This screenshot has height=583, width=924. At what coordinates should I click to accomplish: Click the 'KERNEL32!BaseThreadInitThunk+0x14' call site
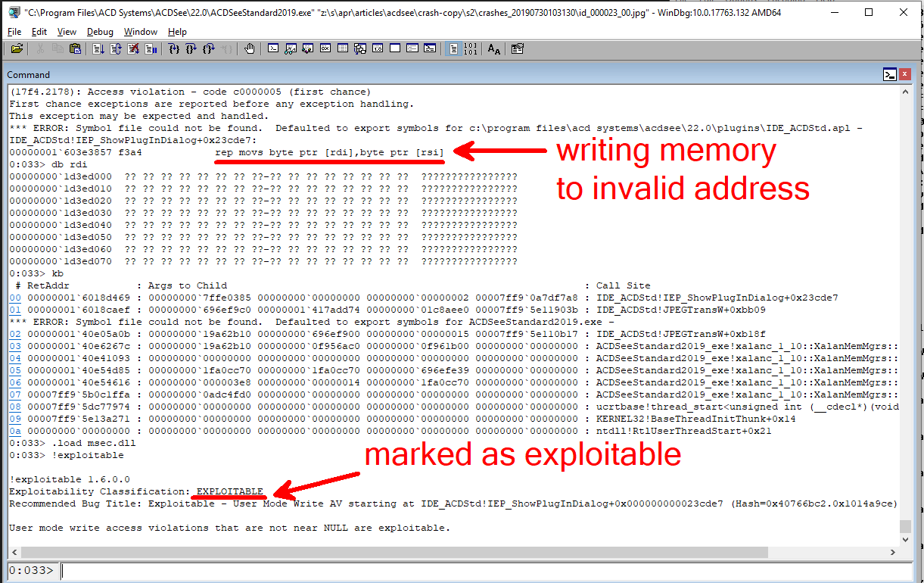pos(695,419)
